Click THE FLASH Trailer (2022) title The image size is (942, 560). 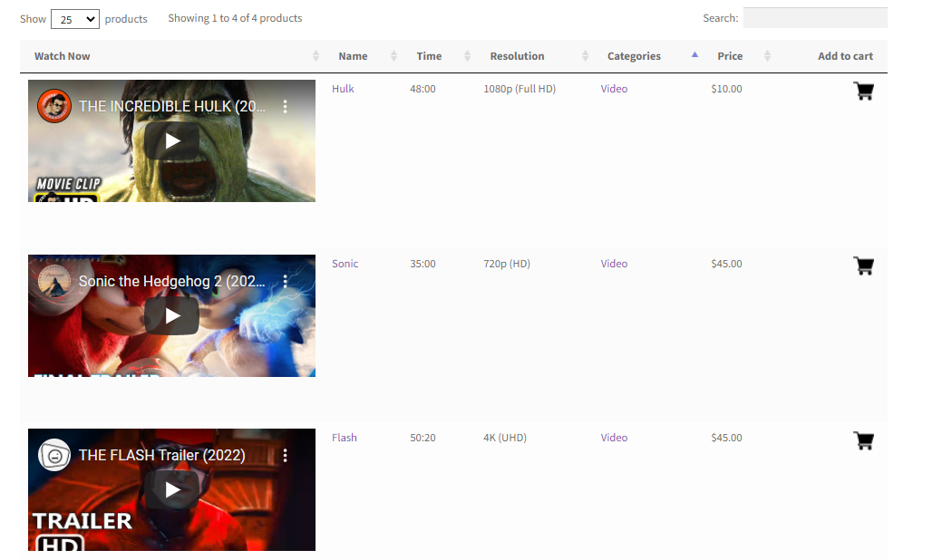(x=161, y=456)
